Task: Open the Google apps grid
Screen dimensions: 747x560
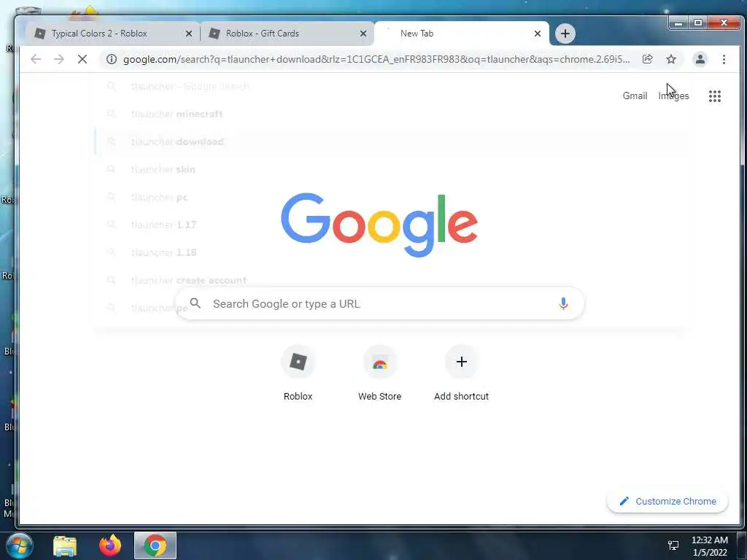Action: point(715,96)
